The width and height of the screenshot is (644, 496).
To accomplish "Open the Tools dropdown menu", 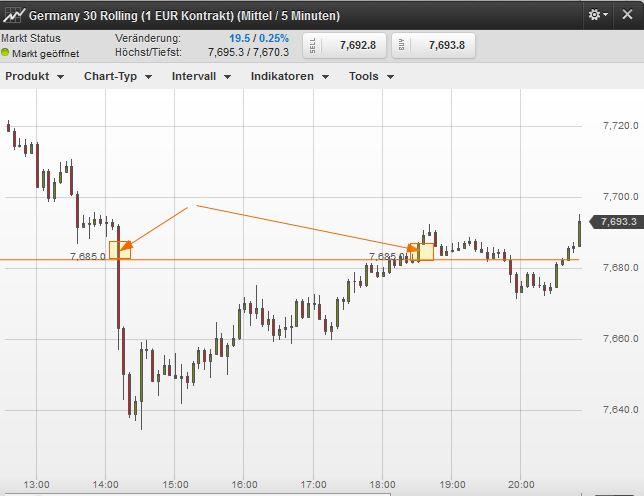I will 371,76.
